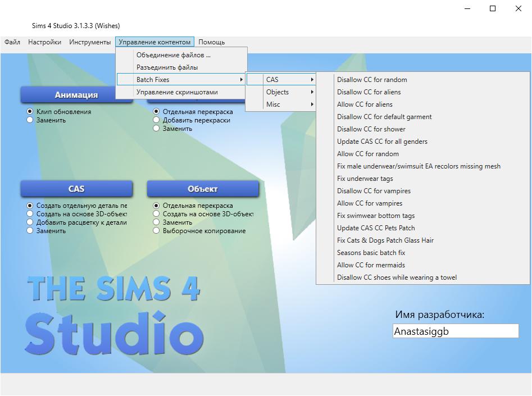Screen dimensions: 532x396
Task: Open the Помощь menu
Action: [x=211, y=42]
